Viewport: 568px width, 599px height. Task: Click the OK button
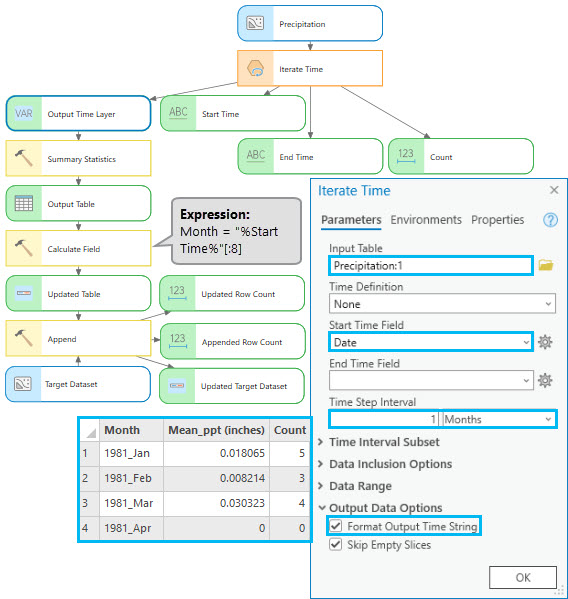[x=523, y=577]
